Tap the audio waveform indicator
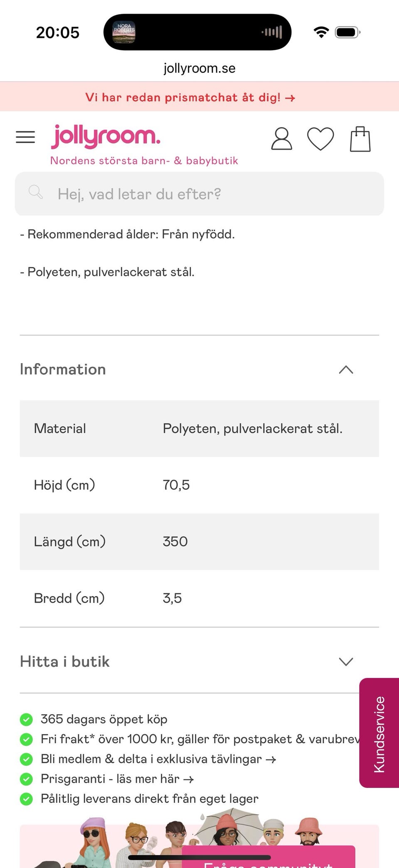Image resolution: width=399 pixels, height=868 pixels. [272, 32]
